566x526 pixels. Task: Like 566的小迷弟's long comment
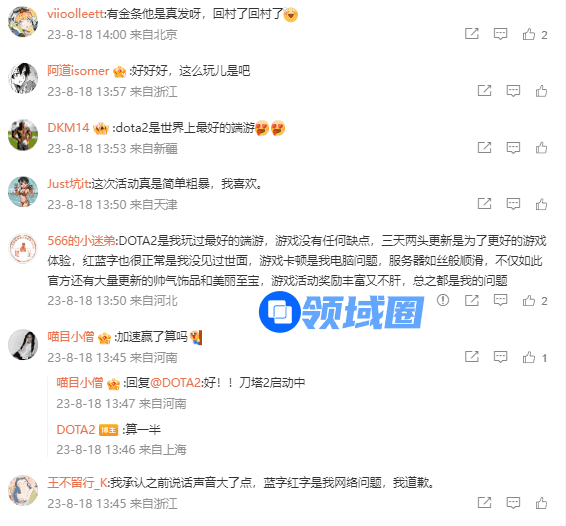tap(529, 300)
